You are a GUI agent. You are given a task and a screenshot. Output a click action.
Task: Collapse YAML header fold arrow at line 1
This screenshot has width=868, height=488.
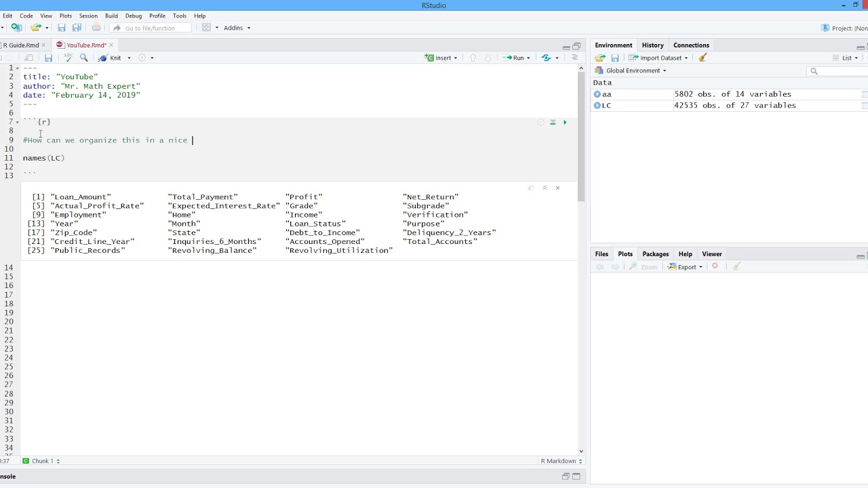17,68
